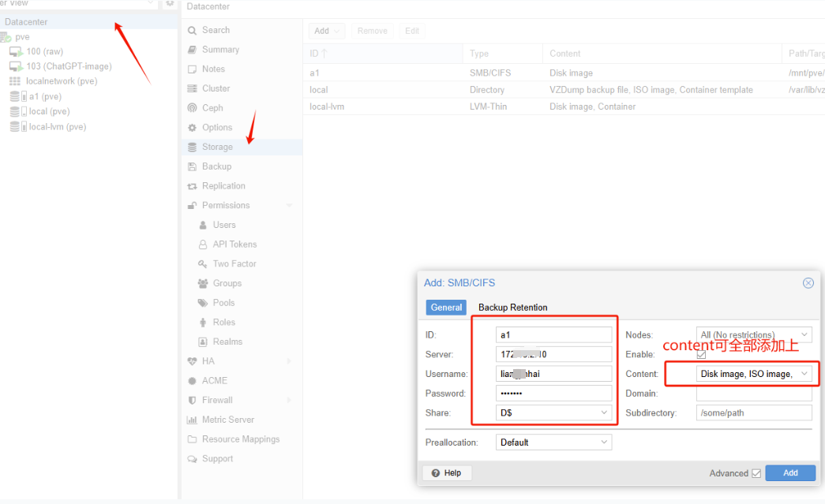The image size is (825, 504).
Task: Click the Subdirectory input field
Action: (x=753, y=413)
